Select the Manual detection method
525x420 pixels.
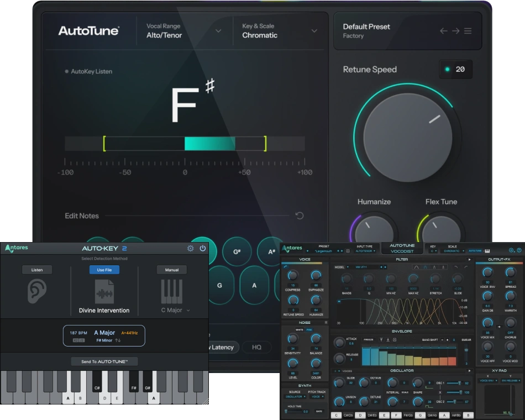coord(171,270)
